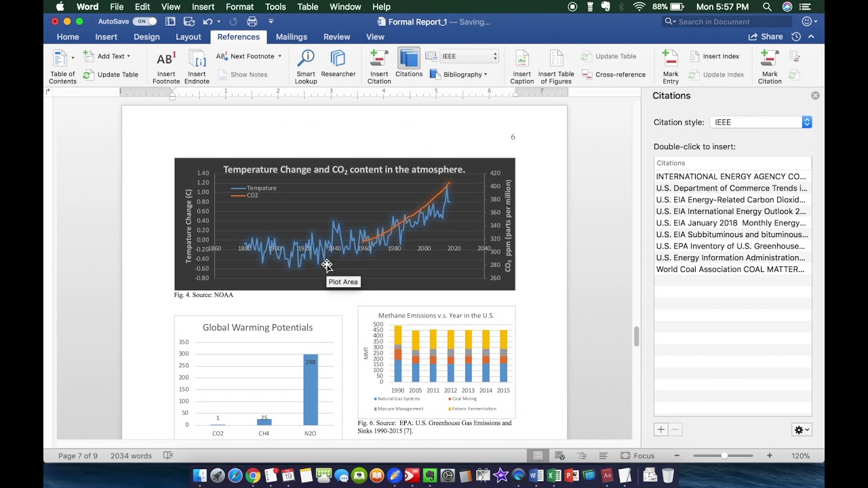This screenshot has height=488, width=868.
Task: Open the IEEE style dropdown in the ribbon
Action: (x=469, y=56)
